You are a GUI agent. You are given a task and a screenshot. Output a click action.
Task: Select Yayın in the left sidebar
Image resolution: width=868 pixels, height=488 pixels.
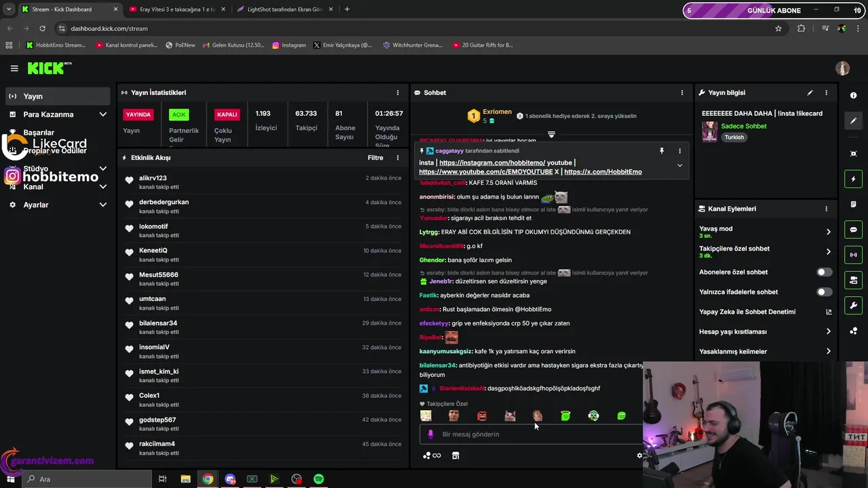(x=57, y=96)
